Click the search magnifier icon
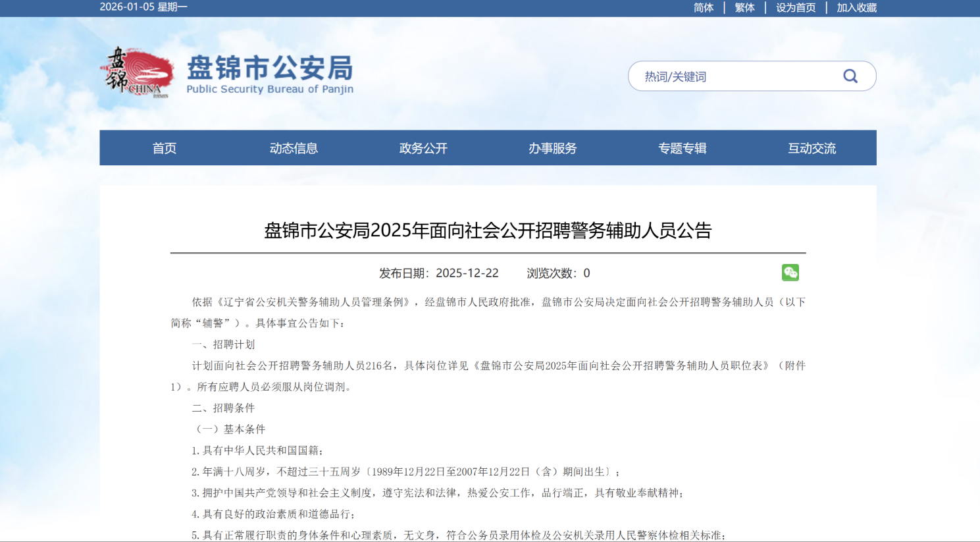Image resolution: width=980 pixels, height=542 pixels. [x=850, y=76]
